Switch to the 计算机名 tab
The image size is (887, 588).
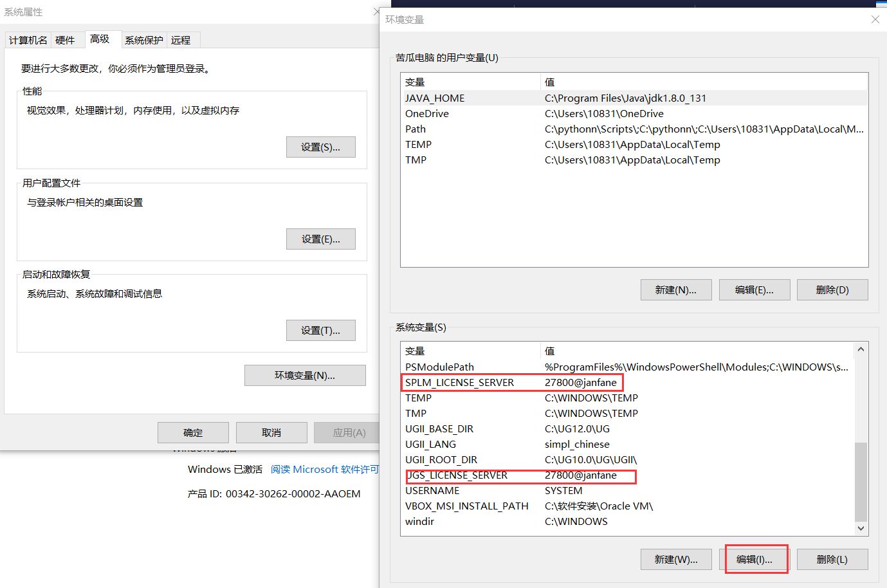pos(28,40)
